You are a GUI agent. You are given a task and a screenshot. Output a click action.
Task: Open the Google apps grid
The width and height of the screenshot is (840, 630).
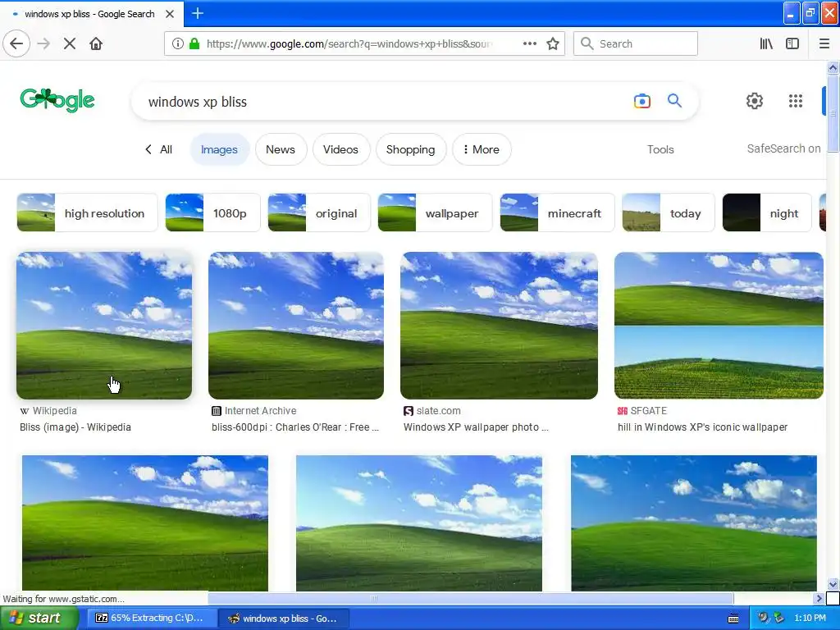(796, 101)
